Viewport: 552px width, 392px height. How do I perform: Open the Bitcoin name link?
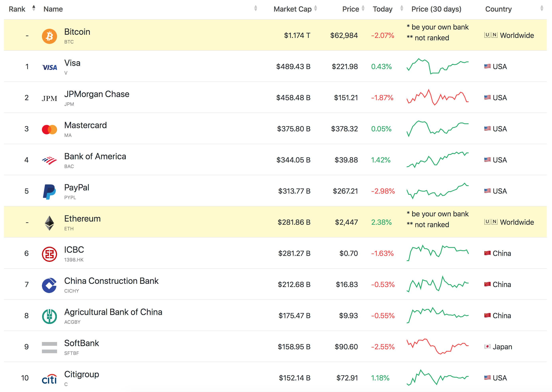[77, 32]
